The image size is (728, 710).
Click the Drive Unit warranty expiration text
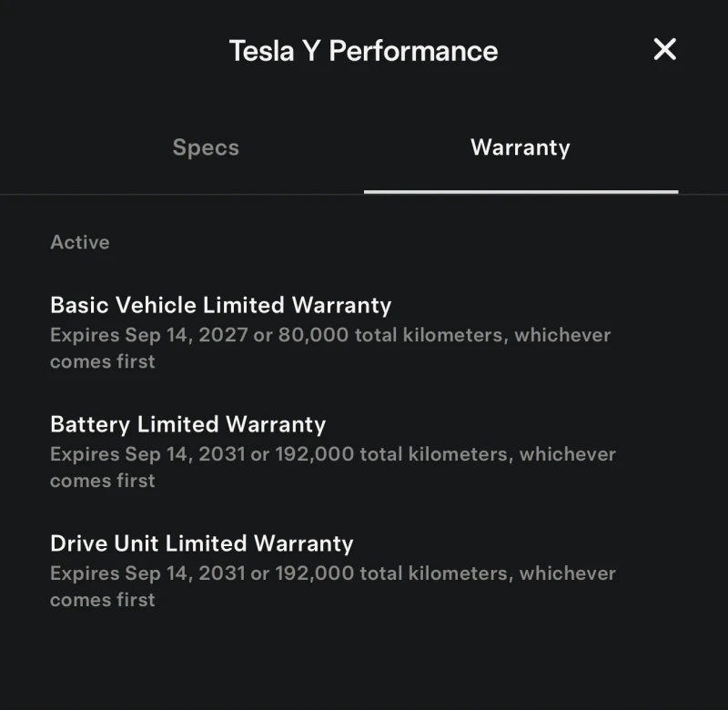click(x=332, y=573)
